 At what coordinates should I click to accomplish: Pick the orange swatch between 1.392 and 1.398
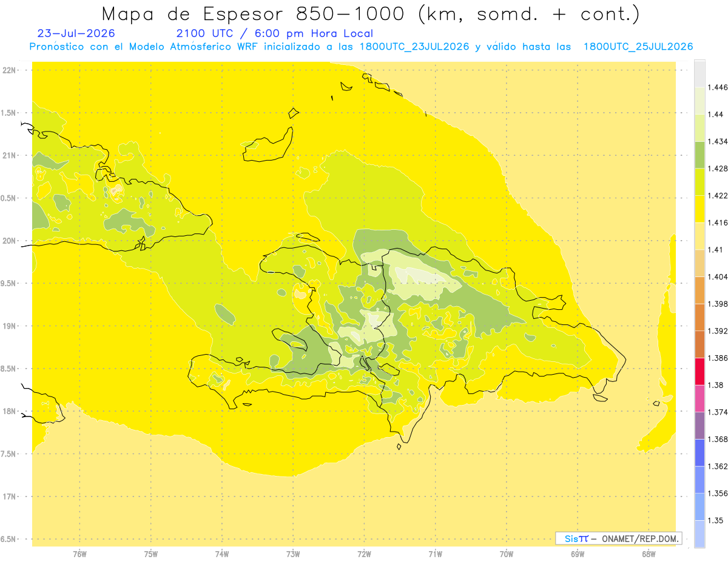(699, 317)
